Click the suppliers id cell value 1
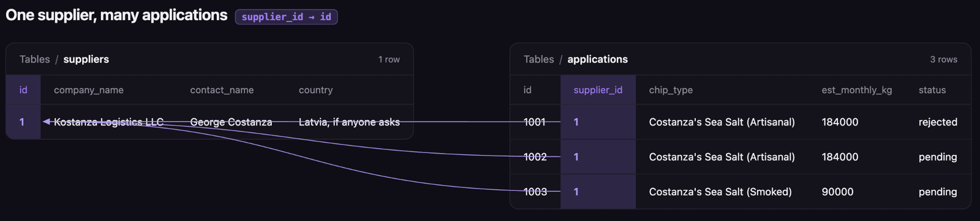 pos(22,122)
